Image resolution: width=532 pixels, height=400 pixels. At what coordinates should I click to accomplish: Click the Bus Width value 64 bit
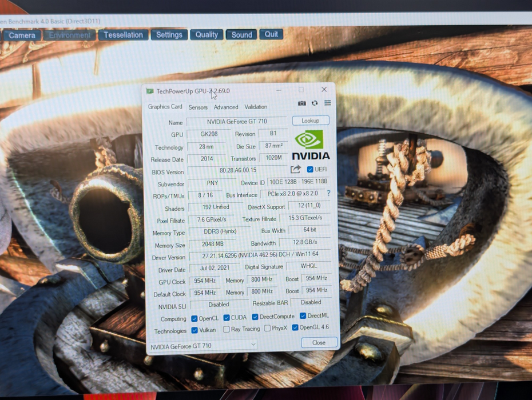click(309, 230)
